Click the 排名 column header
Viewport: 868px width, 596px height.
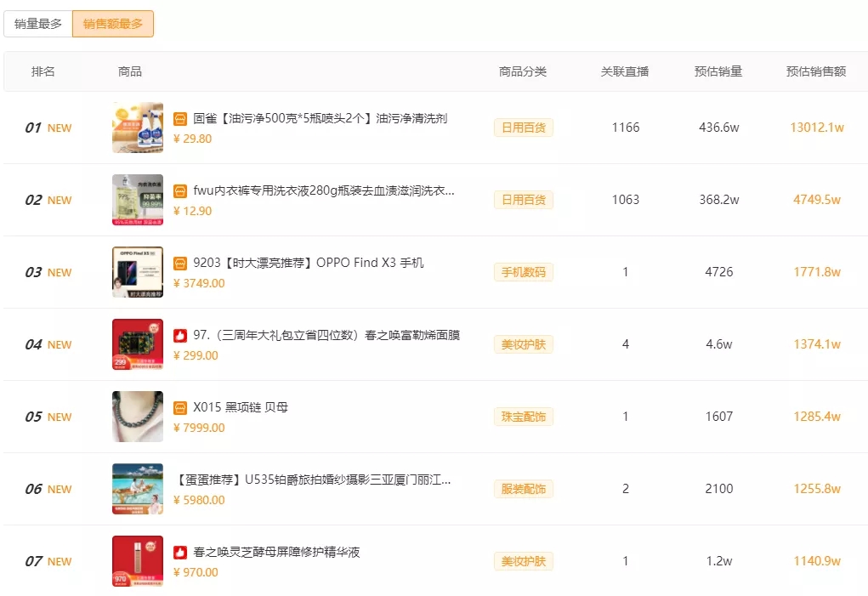click(x=43, y=71)
